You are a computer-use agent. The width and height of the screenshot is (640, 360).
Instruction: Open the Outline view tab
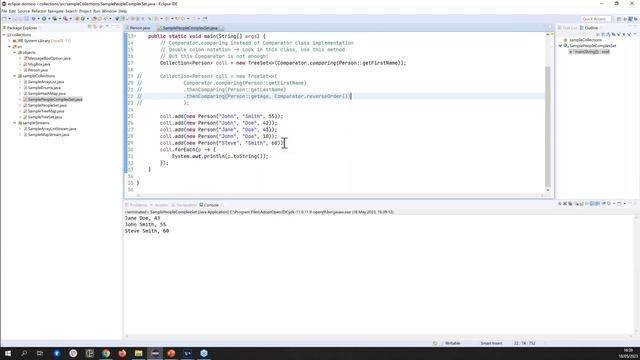(x=589, y=28)
